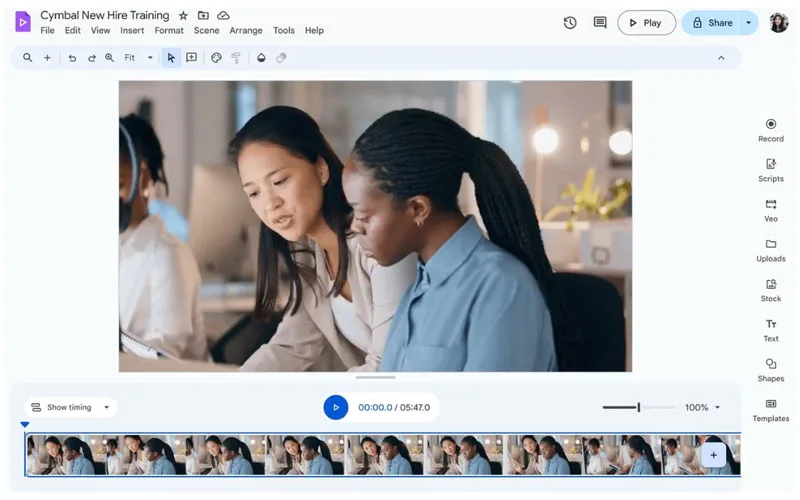Open the comments panel icon
Image resolution: width=800 pixels, height=500 pixels.
pyautogui.click(x=600, y=22)
